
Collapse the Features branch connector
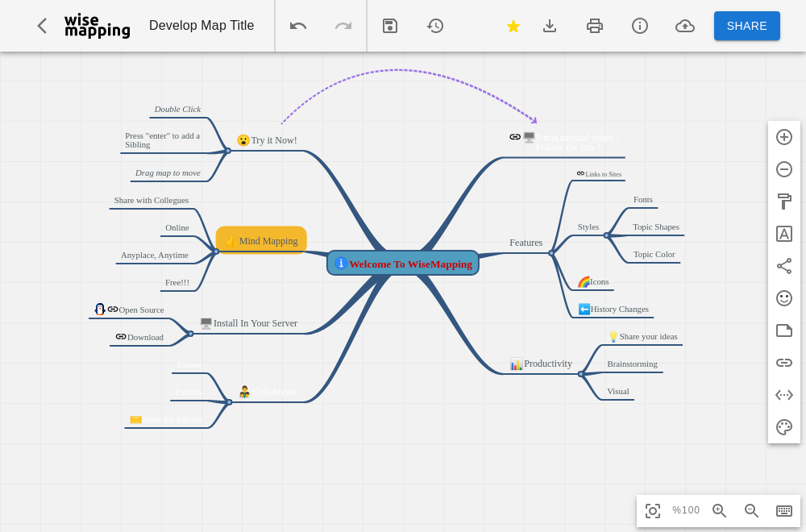(x=551, y=253)
